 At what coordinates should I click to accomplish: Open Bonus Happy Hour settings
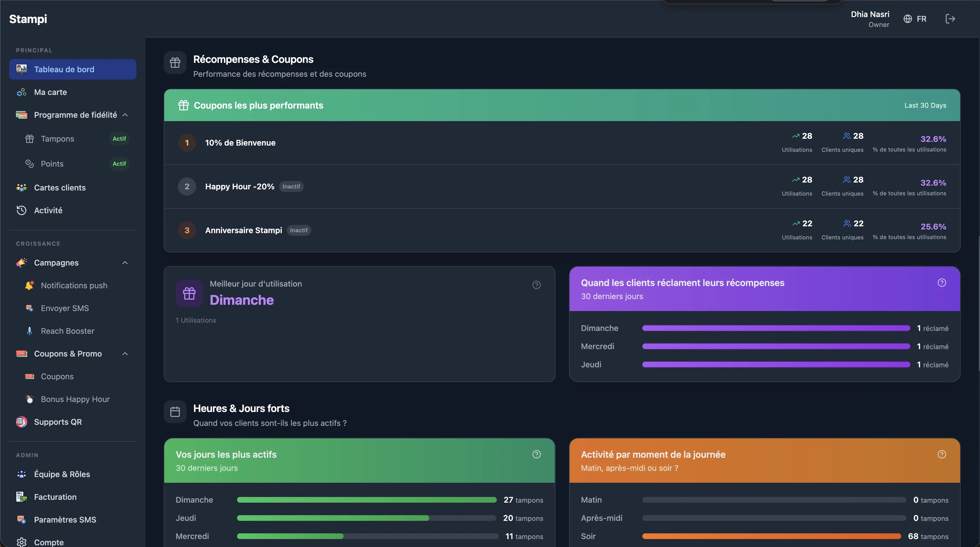(75, 399)
